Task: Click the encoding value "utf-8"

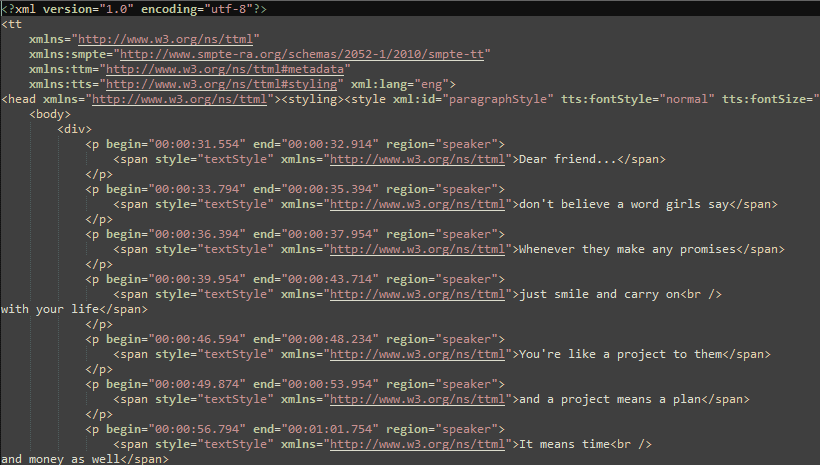Action: point(229,9)
